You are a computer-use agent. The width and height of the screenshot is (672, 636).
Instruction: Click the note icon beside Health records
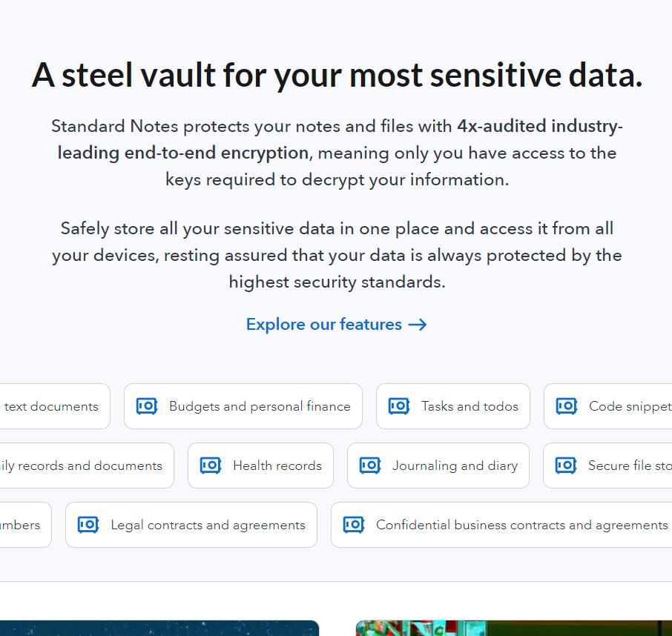click(x=210, y=465)
